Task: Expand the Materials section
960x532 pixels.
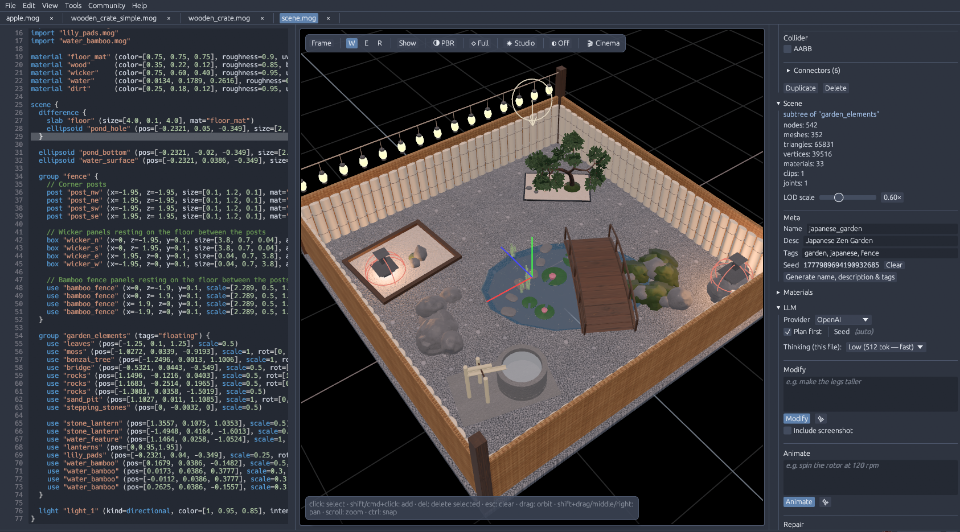Action: click(795, 293)
